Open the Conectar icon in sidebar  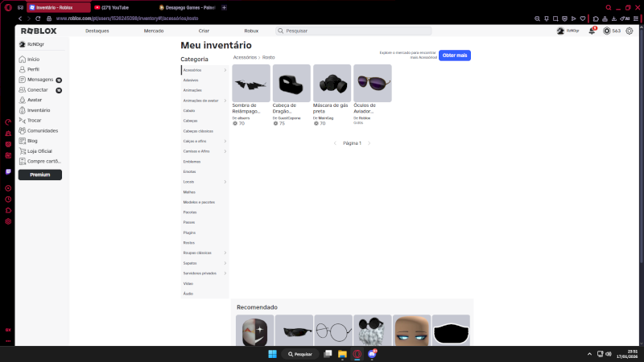(x=23, y=90)
